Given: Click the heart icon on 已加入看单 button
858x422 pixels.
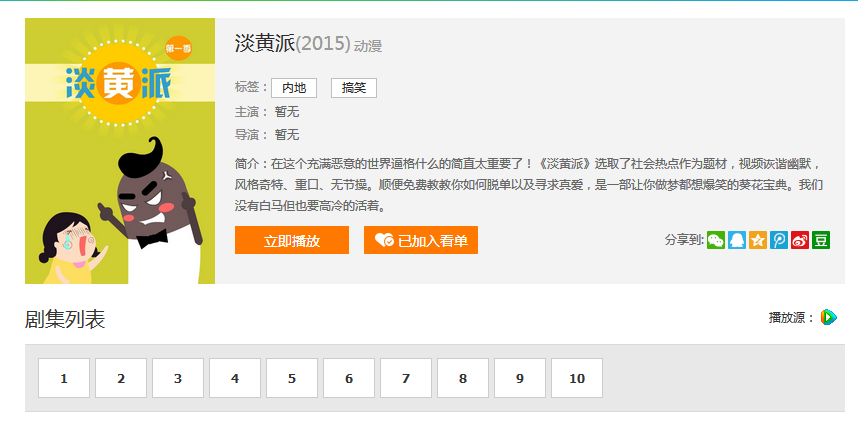Looking at the screenshot, I should click(384, 240).
